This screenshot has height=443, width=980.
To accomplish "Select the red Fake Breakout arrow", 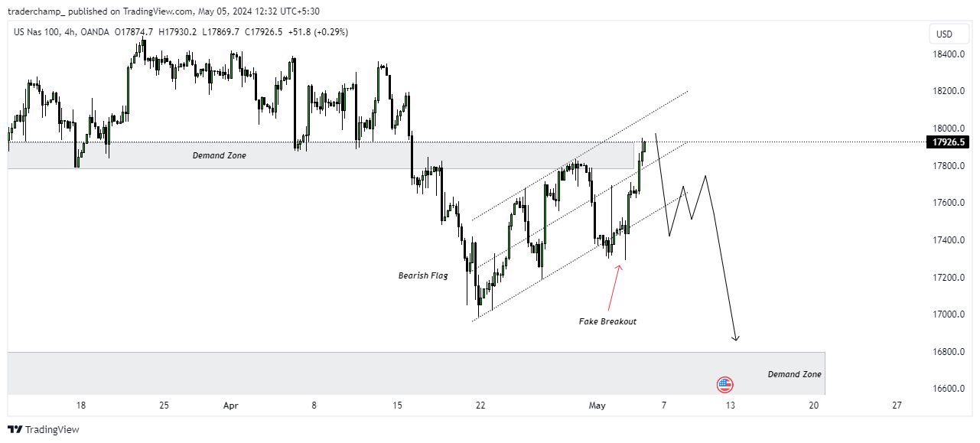I will (x=615, y=287).
